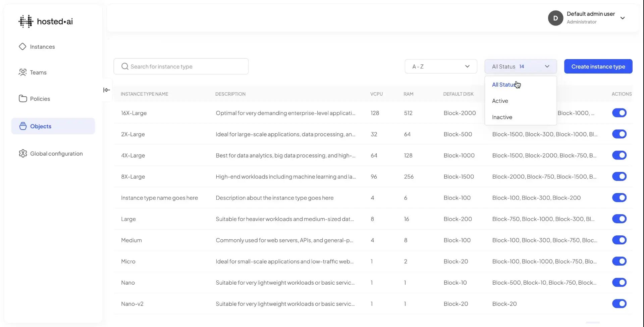Disable the Nano-v2 instance type
644x327 pixels.
(619, 303)
